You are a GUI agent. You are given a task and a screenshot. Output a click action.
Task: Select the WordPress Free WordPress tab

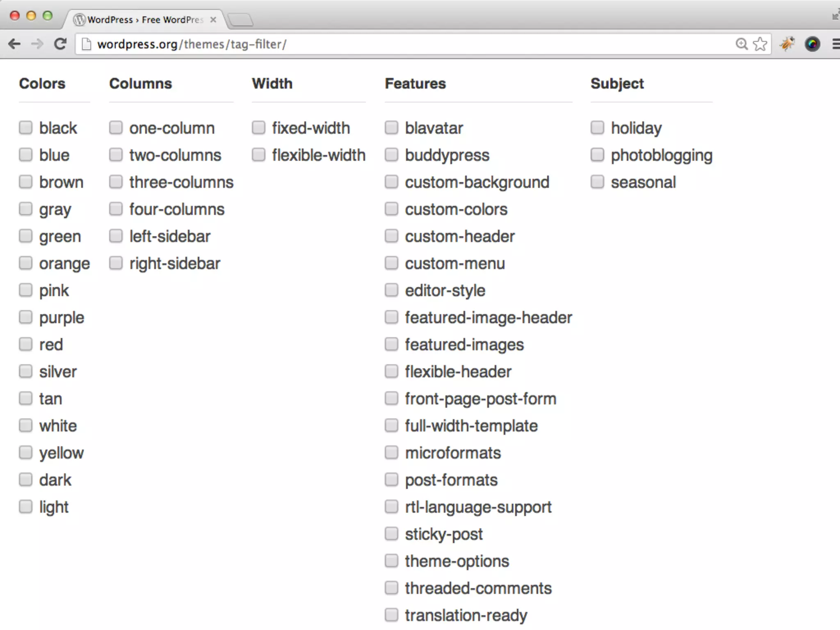[144, 20]
